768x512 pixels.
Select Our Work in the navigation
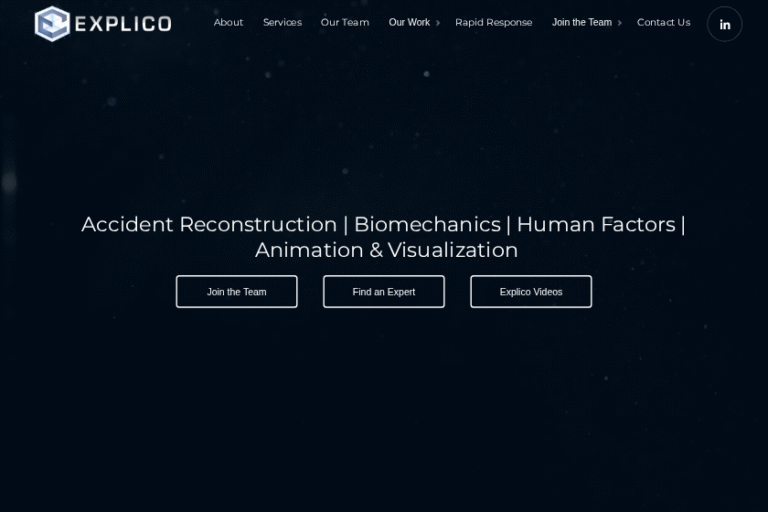tap(409, 22)
